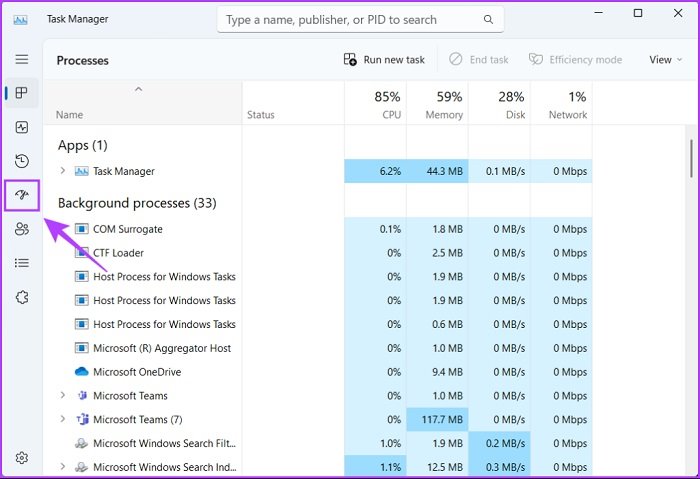Image resolution: width=700 pixels, height=479 pixels.
Task: Maximize the Task Manager window
Action: click(x=638, y=13)
